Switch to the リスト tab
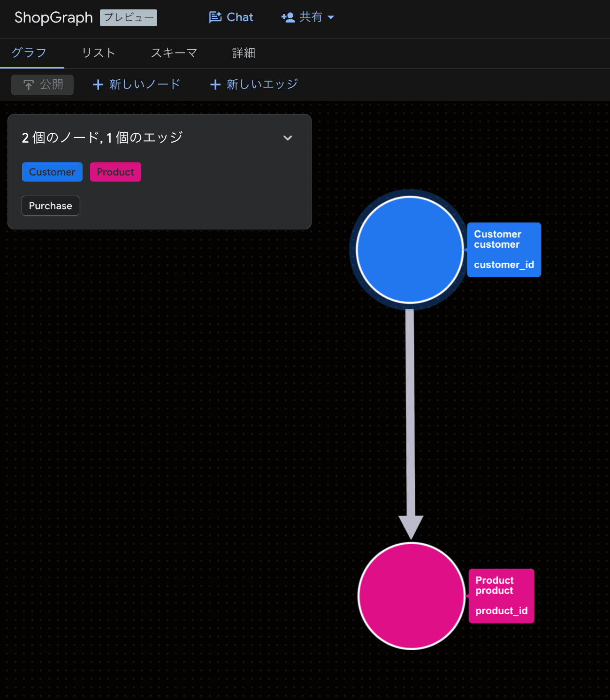The height and width of the screenshot is (700, 610). [x=99, y=53]
